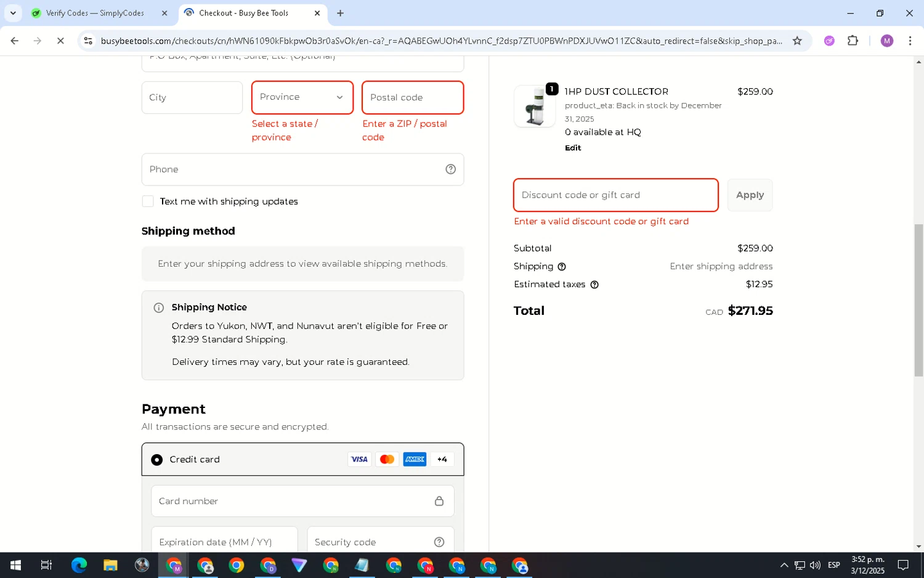924x578 pixels.
Task: View site information icon in address bar
Action: coord(88,41)
